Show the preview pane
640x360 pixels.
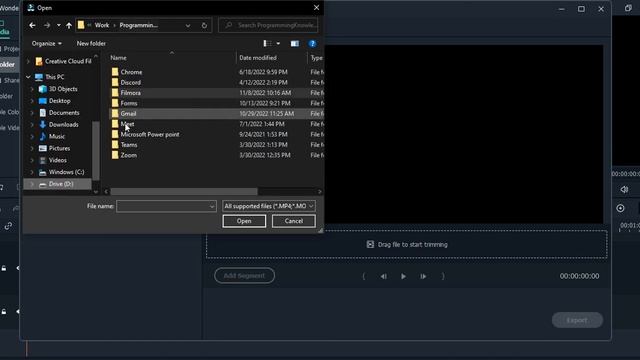point(295,43)
